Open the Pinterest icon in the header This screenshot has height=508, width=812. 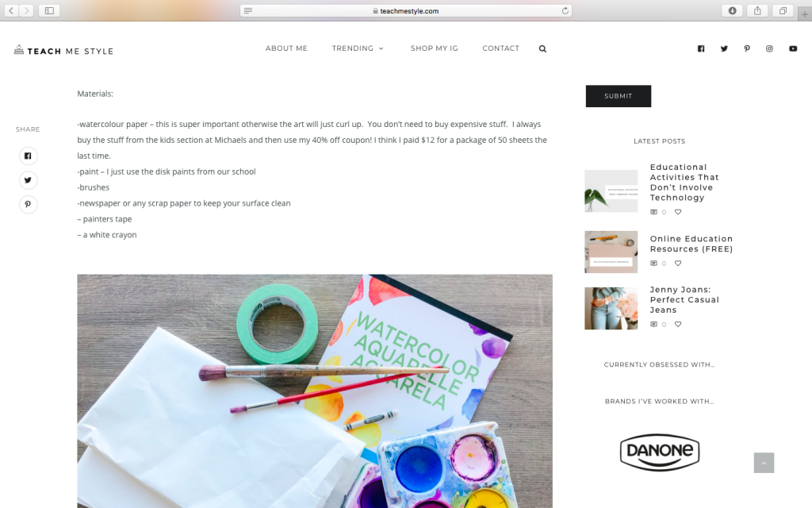pos(747,48)
